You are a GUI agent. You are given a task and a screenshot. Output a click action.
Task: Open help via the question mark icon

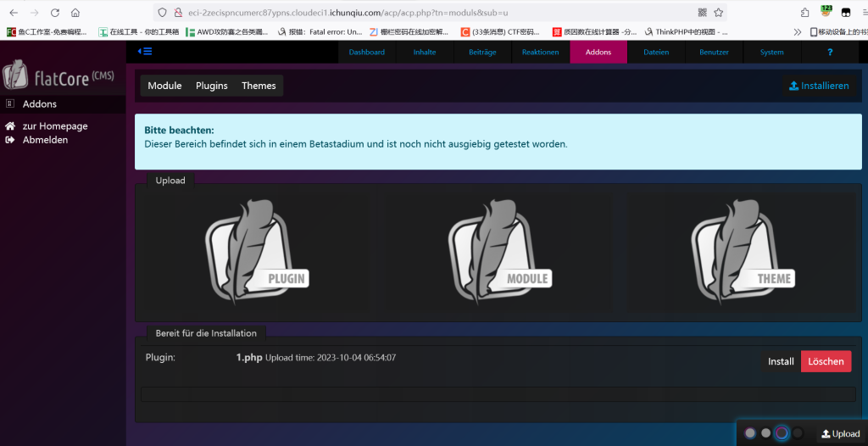[x=830, y=52]
